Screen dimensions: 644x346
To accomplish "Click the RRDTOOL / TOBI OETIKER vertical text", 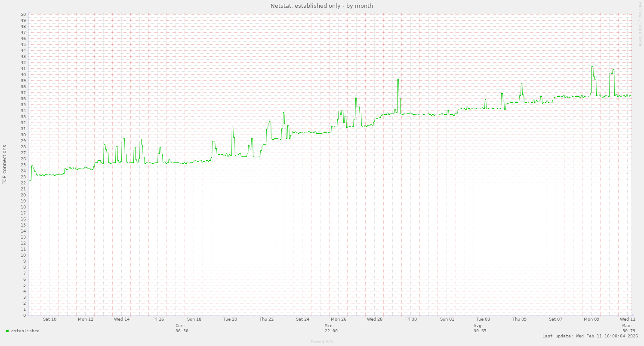I will click(640, 24).
